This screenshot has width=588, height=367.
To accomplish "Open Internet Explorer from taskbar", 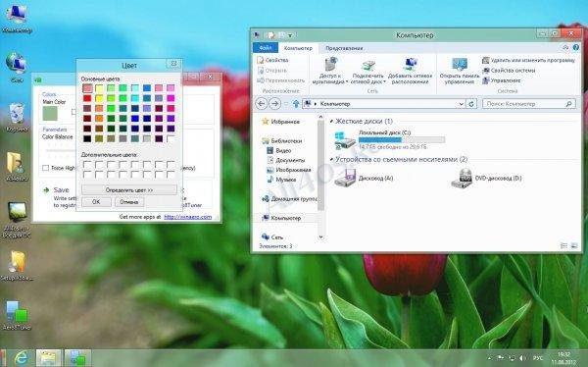I will pos(21,357).
